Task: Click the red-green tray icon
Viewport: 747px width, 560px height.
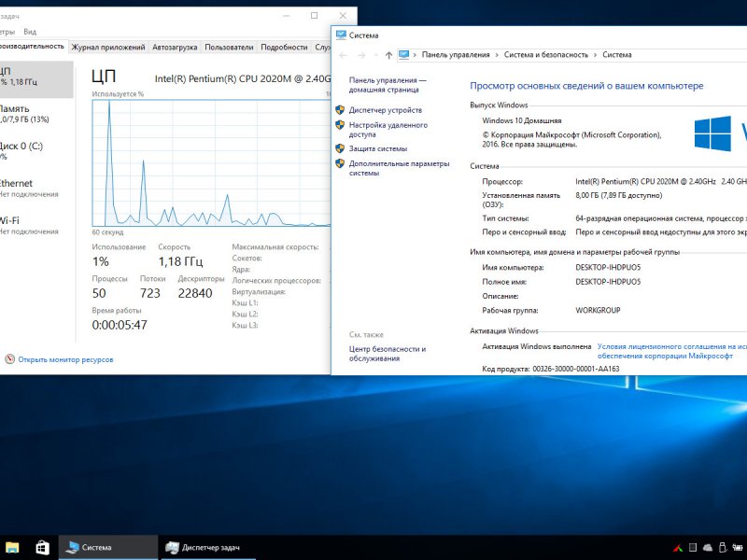Action: pyautogui.click(x=678, y=548)
